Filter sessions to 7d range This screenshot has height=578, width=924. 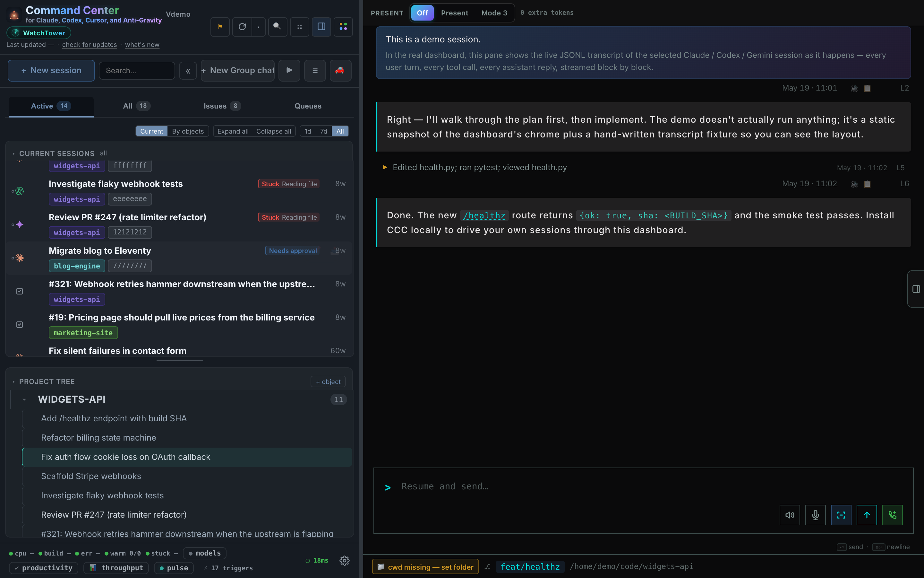tap(323, 131)
